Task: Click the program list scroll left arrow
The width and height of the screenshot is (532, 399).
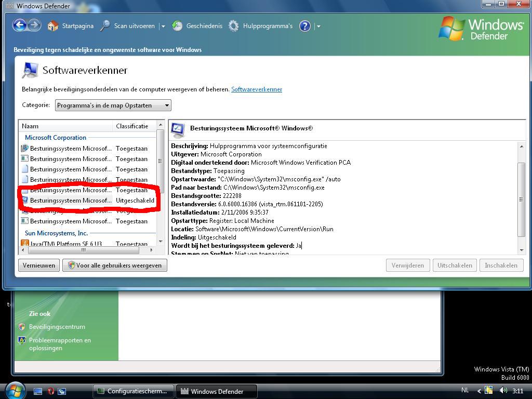Action: tap(23, 250)
